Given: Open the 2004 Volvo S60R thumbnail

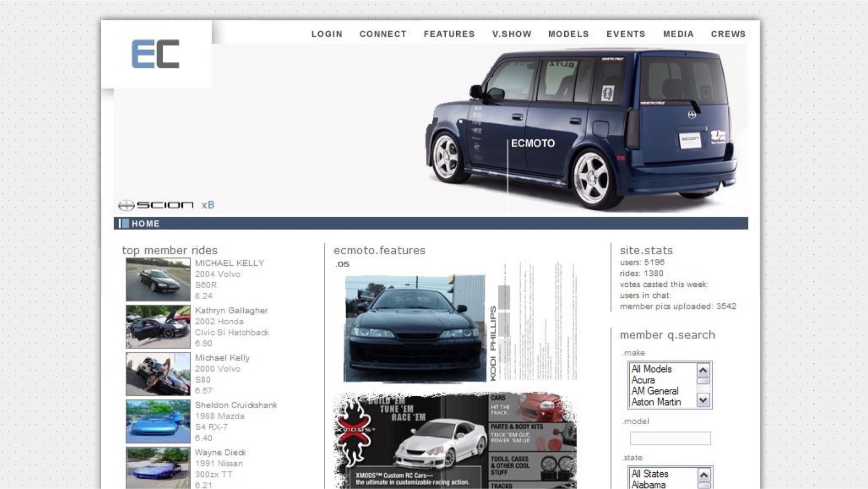Looking at the screenshot, I should coord(158,280).
